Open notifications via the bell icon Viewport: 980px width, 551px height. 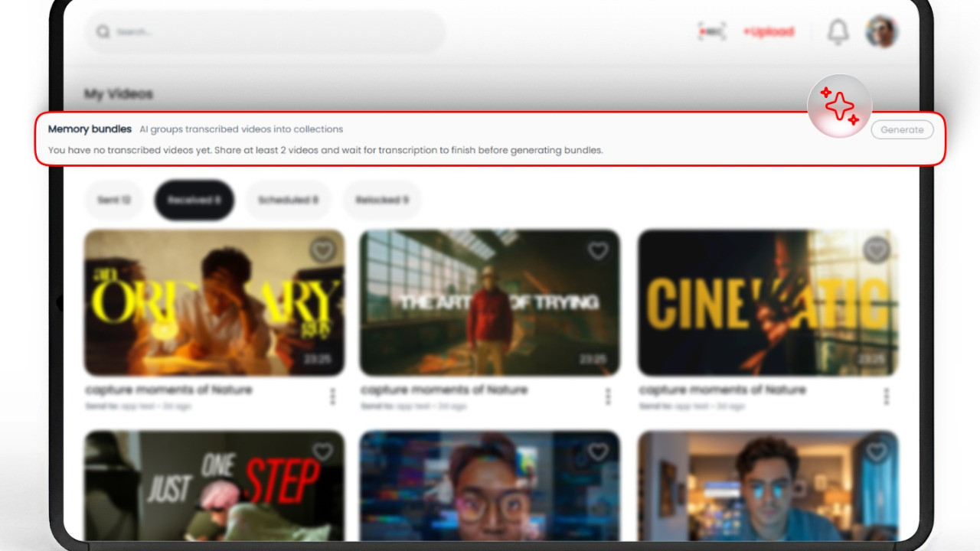pos(838,32)
